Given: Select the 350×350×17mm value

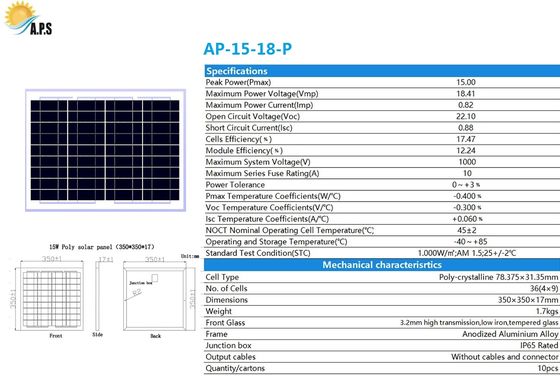Looking at the screenshot, I should tap(528, 300).
